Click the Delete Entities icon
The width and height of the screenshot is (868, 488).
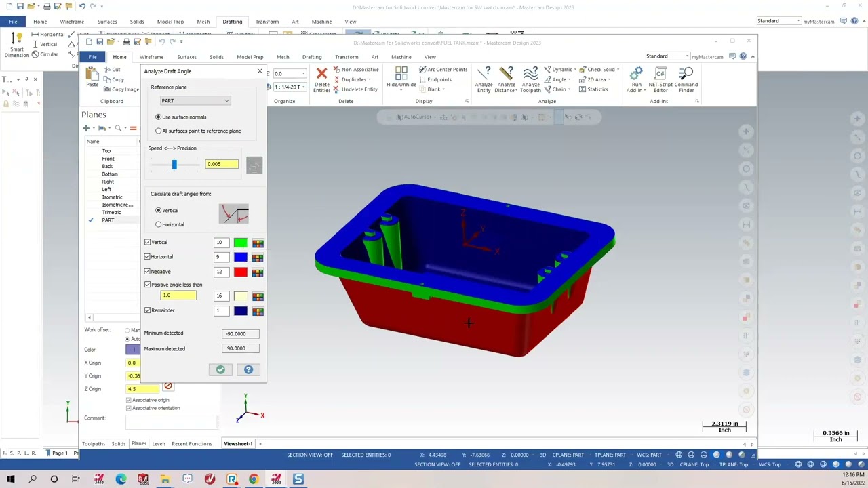click(321, 73)
